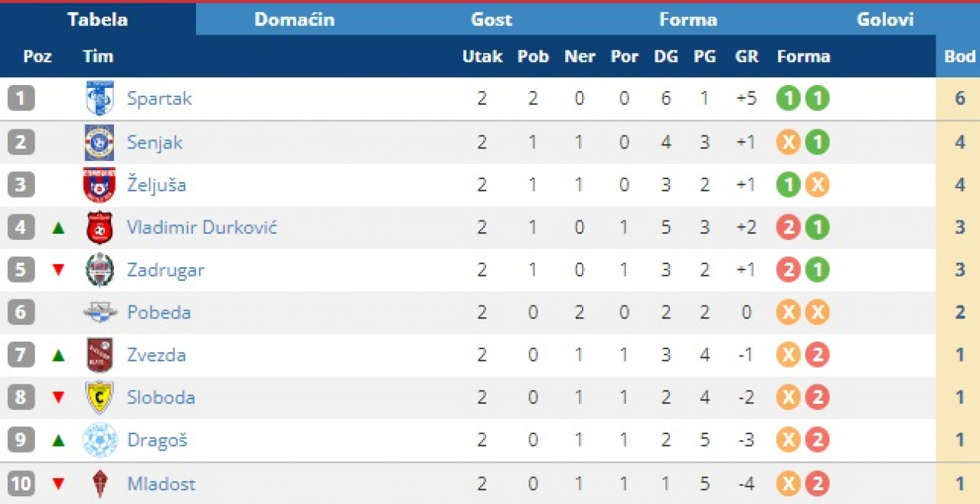
Task: Click the Mladost club crest icon
Action: click(x=100, y=484)
